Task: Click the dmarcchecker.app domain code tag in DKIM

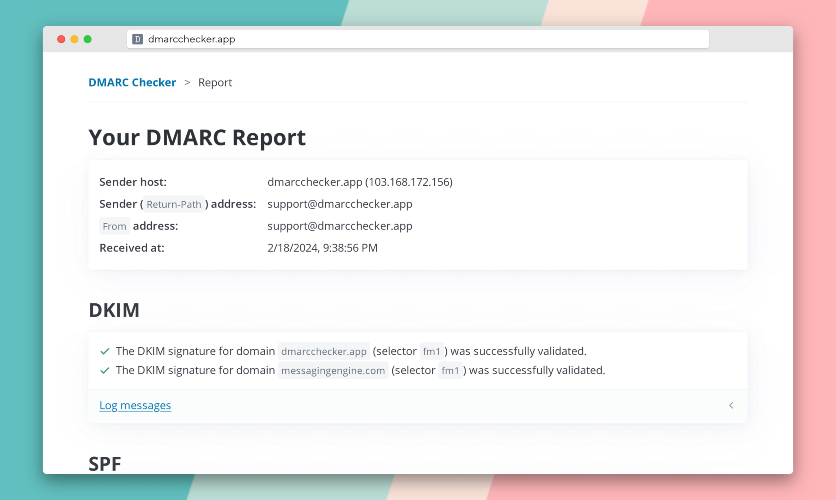Action: 324,351
